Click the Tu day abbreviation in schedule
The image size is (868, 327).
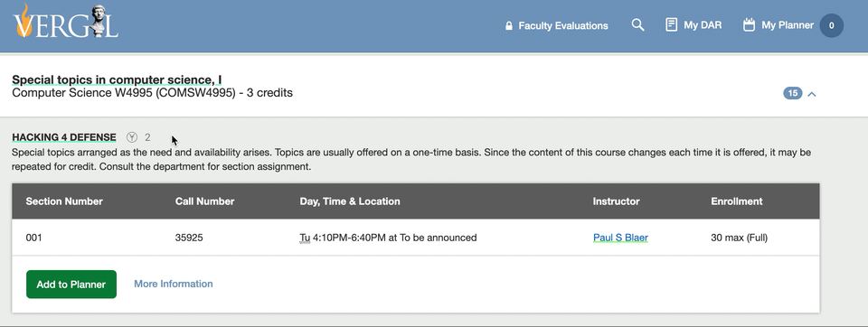[x=305, y=238]
